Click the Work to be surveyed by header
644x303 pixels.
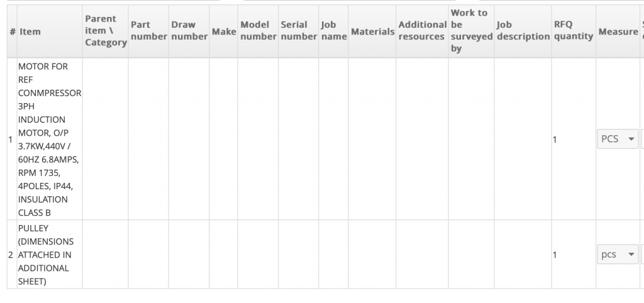pos(470,31)
